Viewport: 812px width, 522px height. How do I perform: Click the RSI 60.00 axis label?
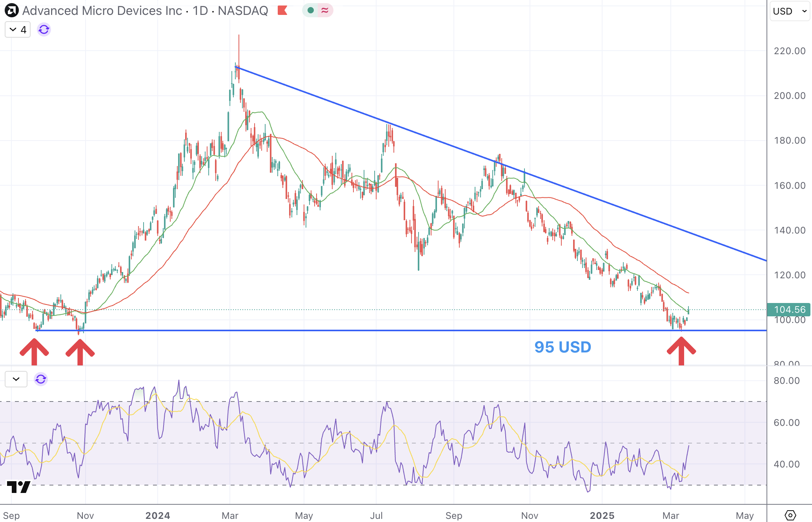click(787, 423)
